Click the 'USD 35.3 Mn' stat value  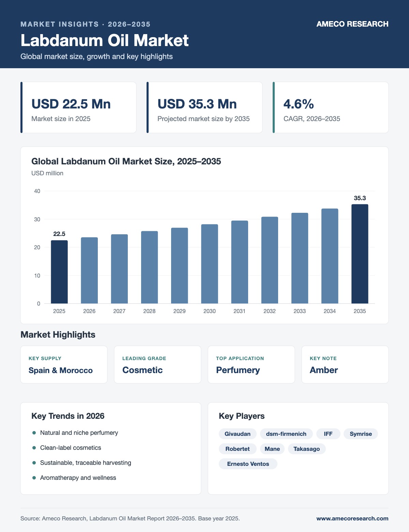point(197,104)
